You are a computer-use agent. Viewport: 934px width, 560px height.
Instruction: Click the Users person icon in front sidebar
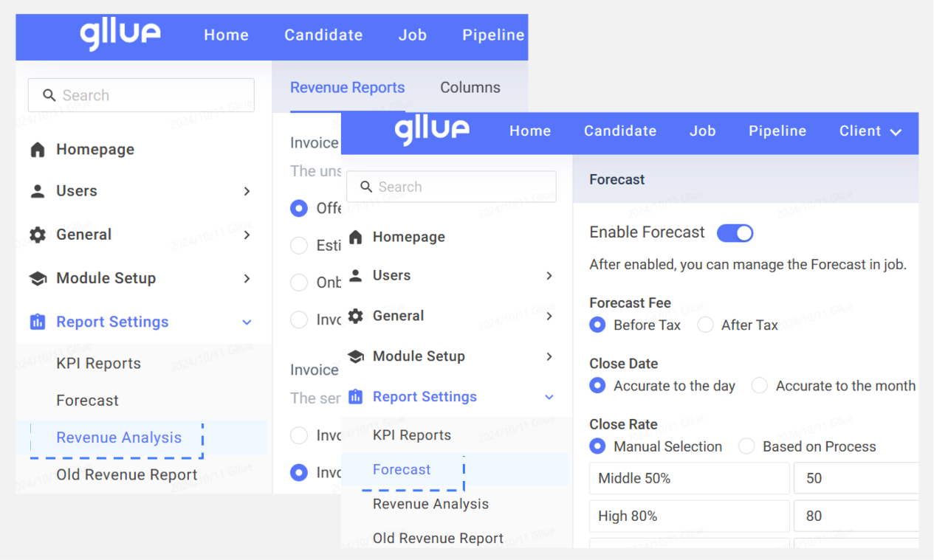[x=355, y=276]
